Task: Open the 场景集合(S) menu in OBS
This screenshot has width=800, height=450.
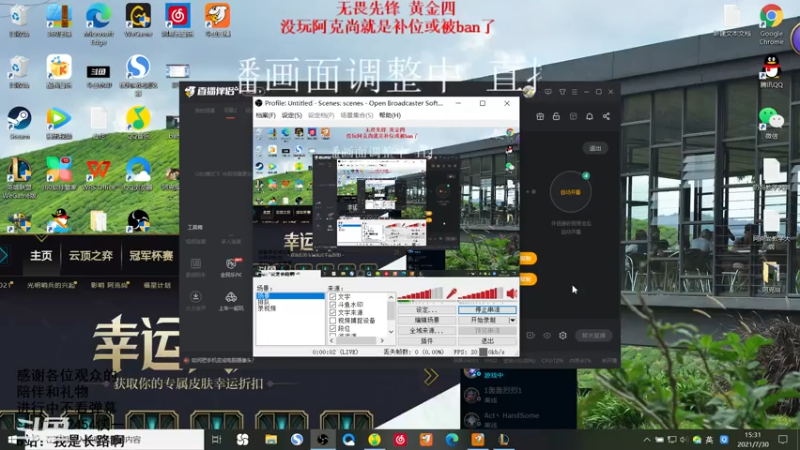Action: click(357, 115)
